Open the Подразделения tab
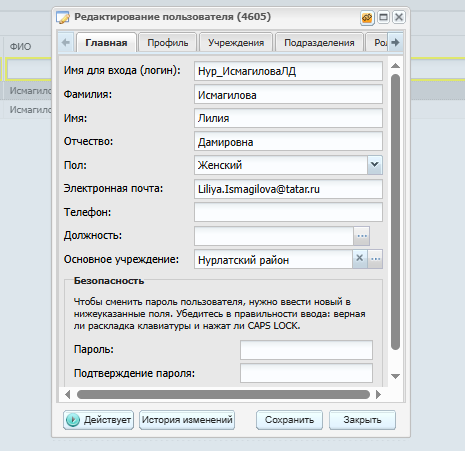465x451 pixels. (319, 43)
